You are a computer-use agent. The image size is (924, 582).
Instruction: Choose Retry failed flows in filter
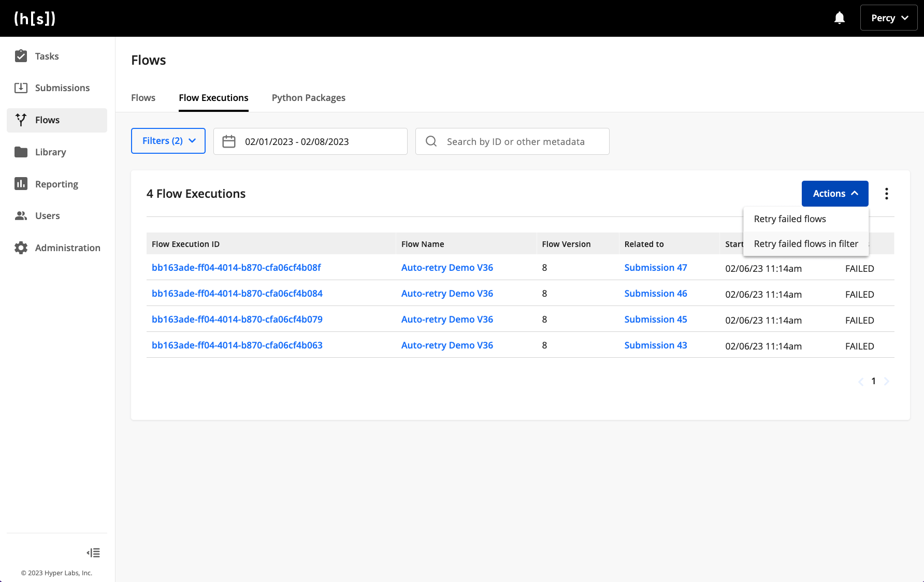[x=806, y=244]
